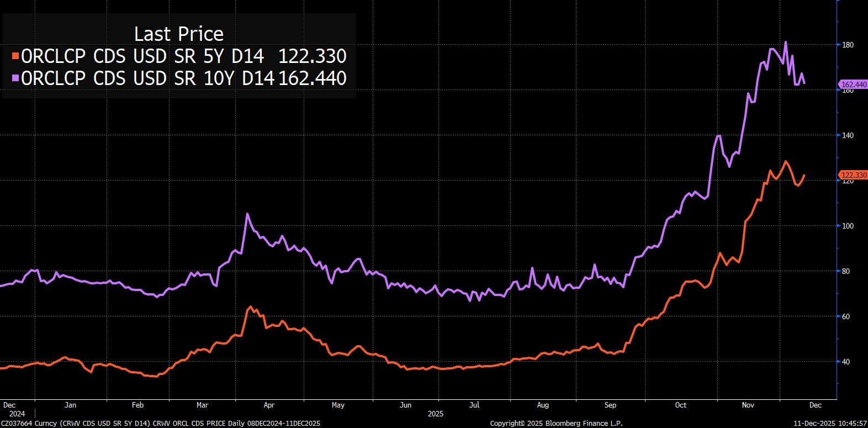Click the purple 10Y legend color swatch
This screenshot has width=868, height=428.
(x=15, y=78)
